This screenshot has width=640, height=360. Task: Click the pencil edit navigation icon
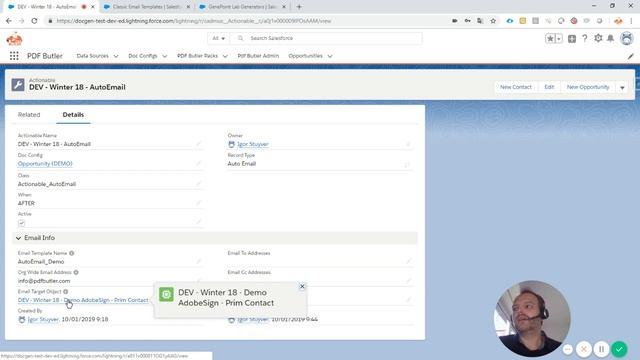click(x=631, y=56)
